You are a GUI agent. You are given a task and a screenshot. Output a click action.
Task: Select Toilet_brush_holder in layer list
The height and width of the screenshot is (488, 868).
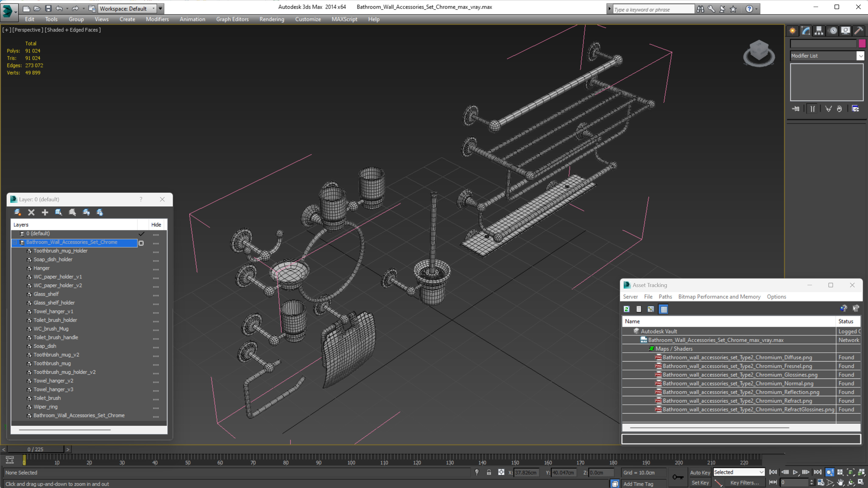(55, 320)
